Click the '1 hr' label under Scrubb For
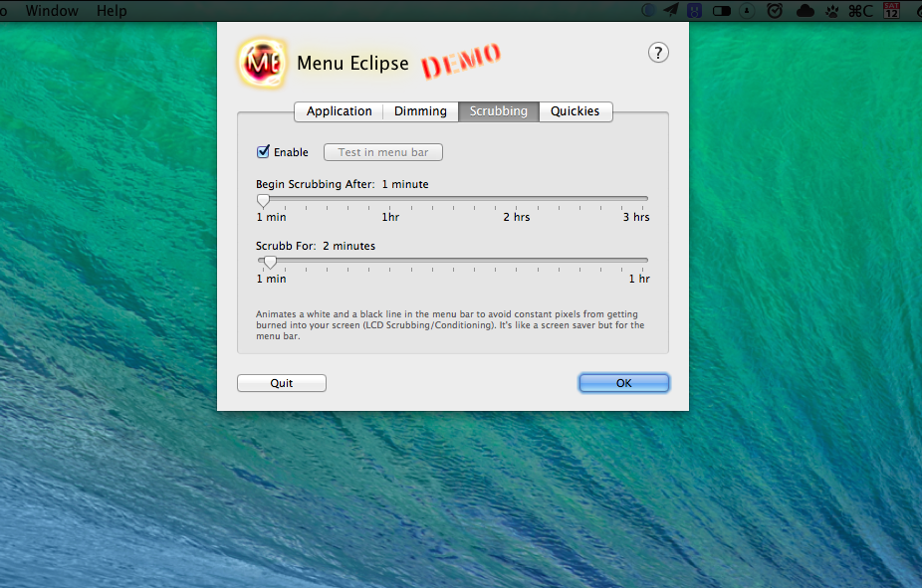 click(639, 279)
